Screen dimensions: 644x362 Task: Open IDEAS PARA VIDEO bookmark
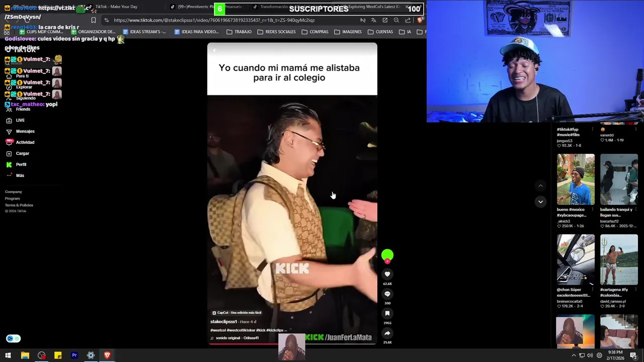pos(196,32)
